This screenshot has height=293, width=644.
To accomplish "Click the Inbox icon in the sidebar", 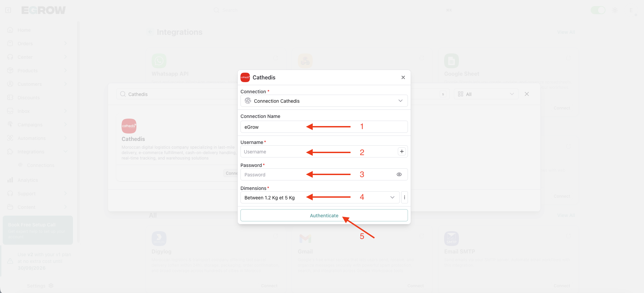I will pyautogui.click(x=10, y=111).
